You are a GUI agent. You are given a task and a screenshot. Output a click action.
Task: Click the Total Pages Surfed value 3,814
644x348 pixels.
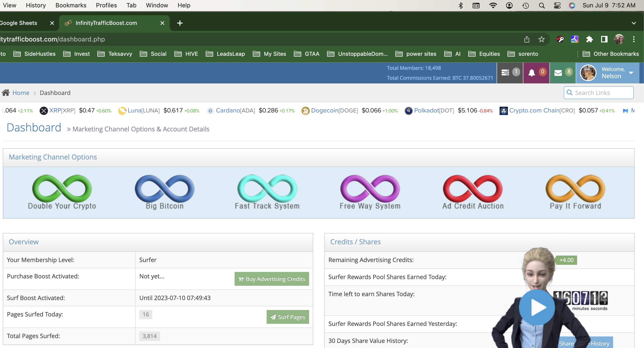tap(149, 336)
